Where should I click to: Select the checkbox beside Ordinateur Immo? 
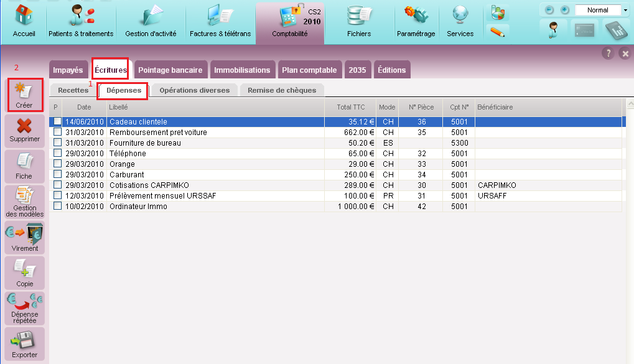point(57,206)
